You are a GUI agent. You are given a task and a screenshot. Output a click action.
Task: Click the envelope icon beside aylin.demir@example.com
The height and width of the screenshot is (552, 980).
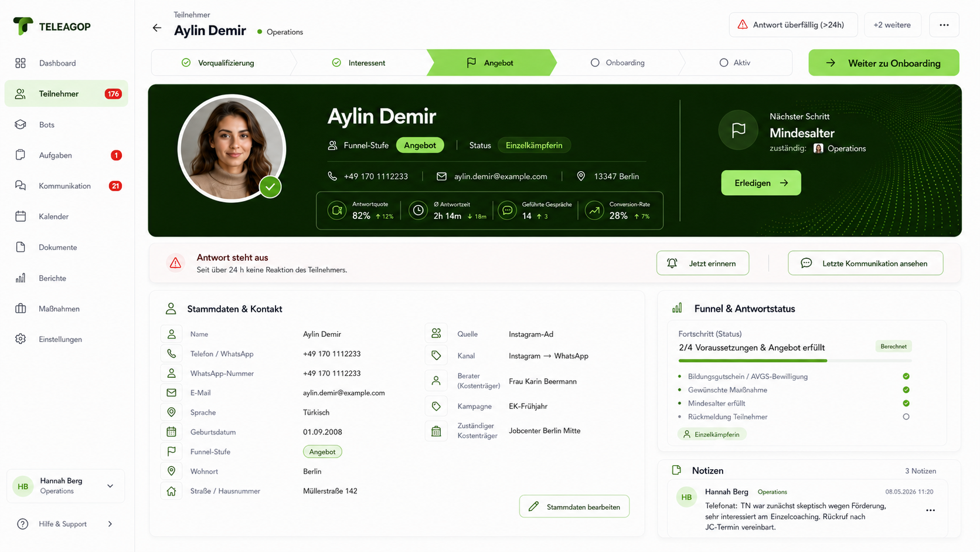click(x=441, y=176)
